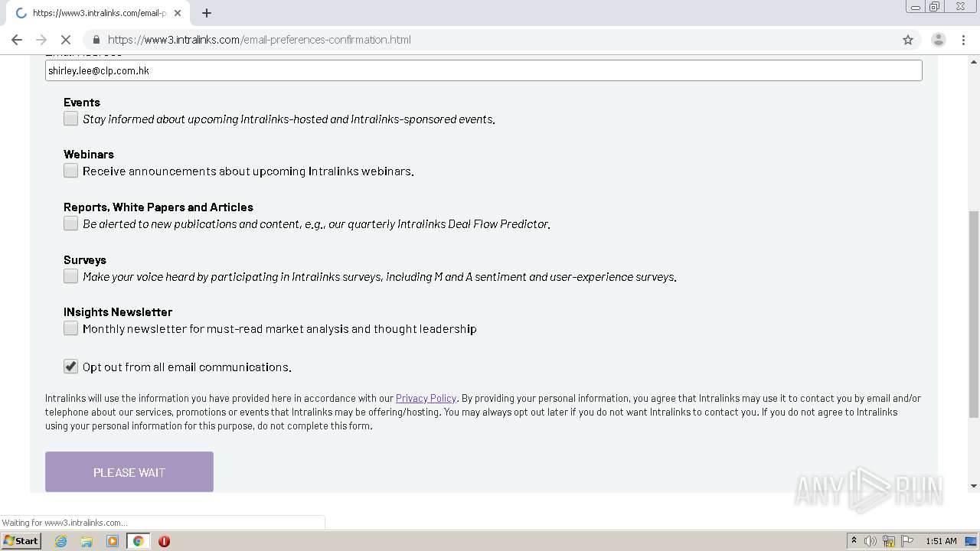The height and width of the screenshot is (551, 980).
Task: Enable Reports, White Papers and Articles alerts
Action: (70, 223)
